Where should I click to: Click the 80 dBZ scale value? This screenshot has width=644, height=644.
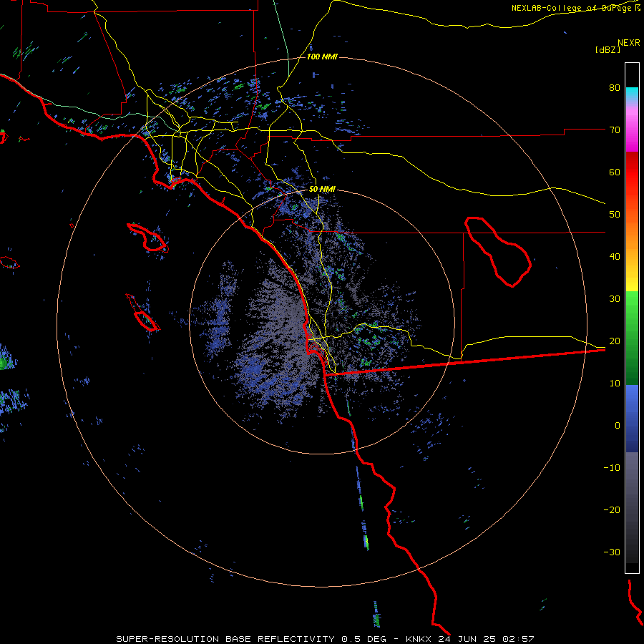point(615,88)
